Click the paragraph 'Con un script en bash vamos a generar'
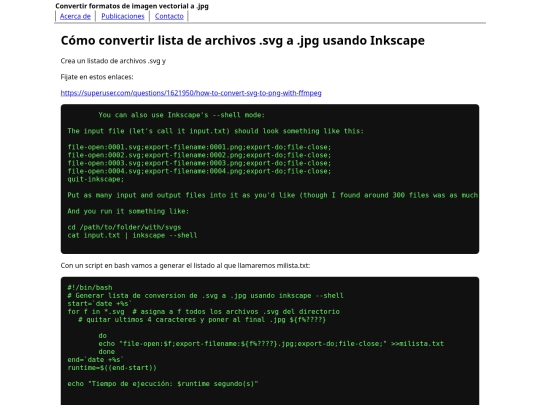 (185, 266)
